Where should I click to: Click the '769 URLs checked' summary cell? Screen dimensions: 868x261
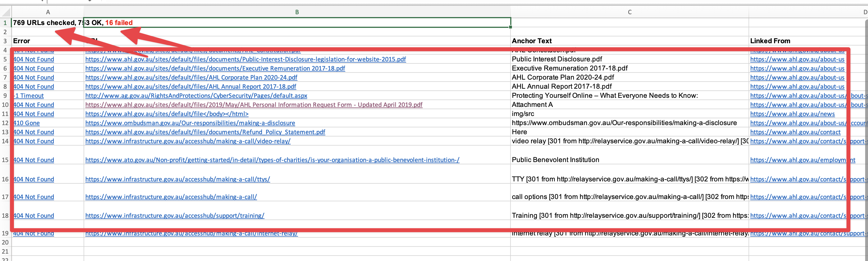pyautogui.click(x=44, y=23)
